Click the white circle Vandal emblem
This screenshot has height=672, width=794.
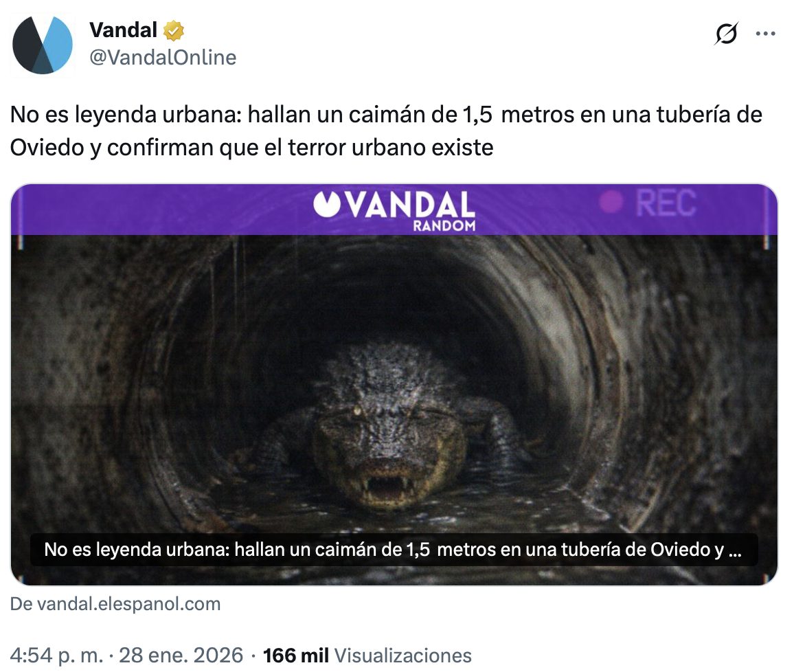coord(327,204)
